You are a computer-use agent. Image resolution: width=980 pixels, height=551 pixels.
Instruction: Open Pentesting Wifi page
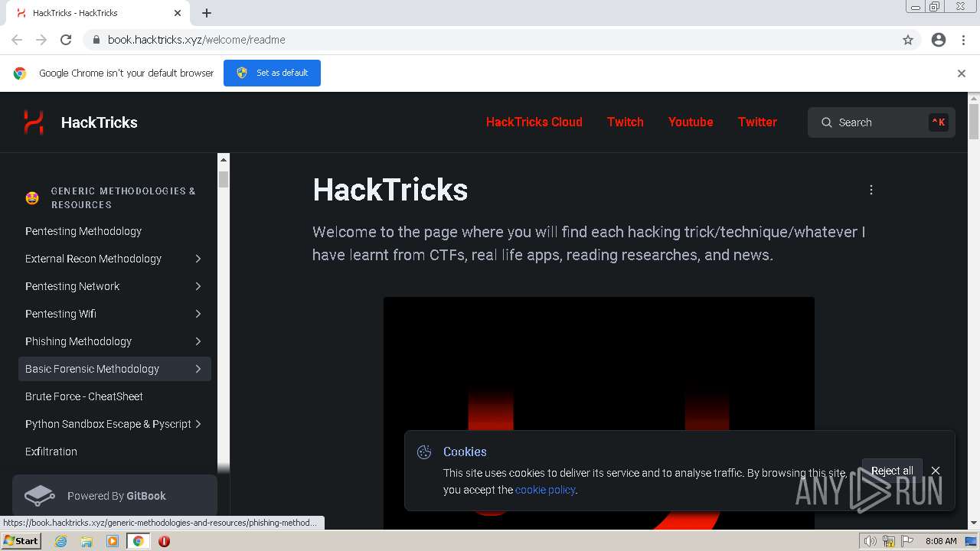click(60, 314)
